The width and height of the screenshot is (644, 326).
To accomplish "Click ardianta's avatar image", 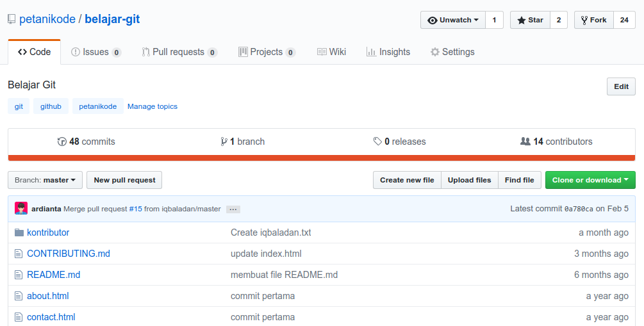I will (21, 208).
